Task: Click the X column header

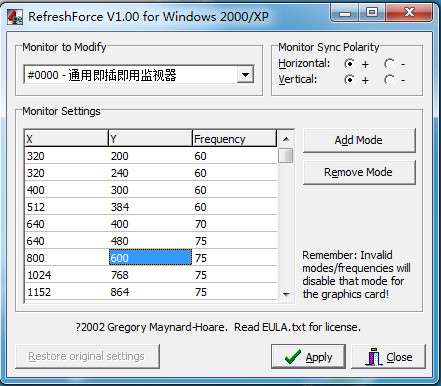Action: coord(66,139)
